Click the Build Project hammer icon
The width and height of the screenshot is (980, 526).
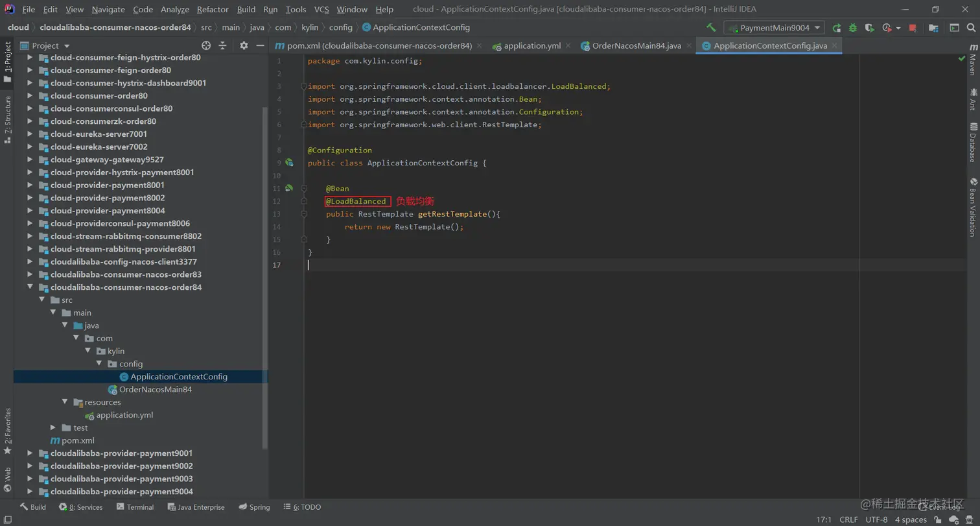coord(711,28)
